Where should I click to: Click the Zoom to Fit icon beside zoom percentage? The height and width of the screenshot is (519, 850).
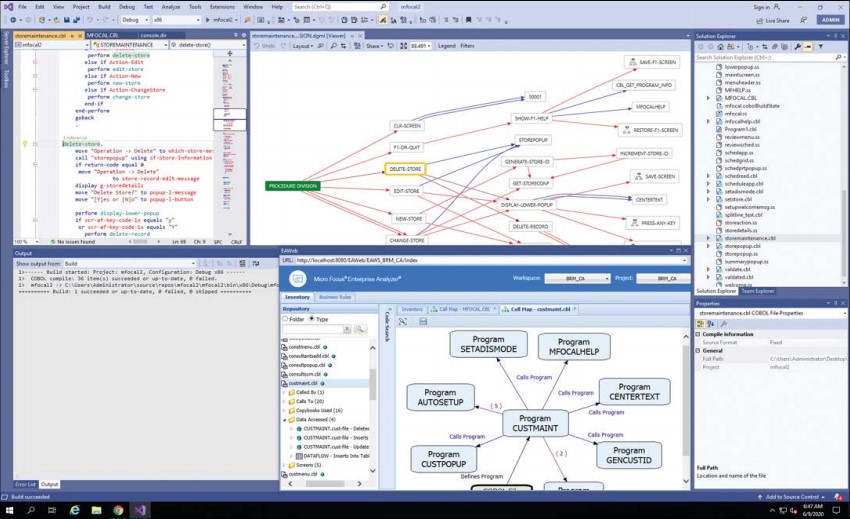pos(403,46)
